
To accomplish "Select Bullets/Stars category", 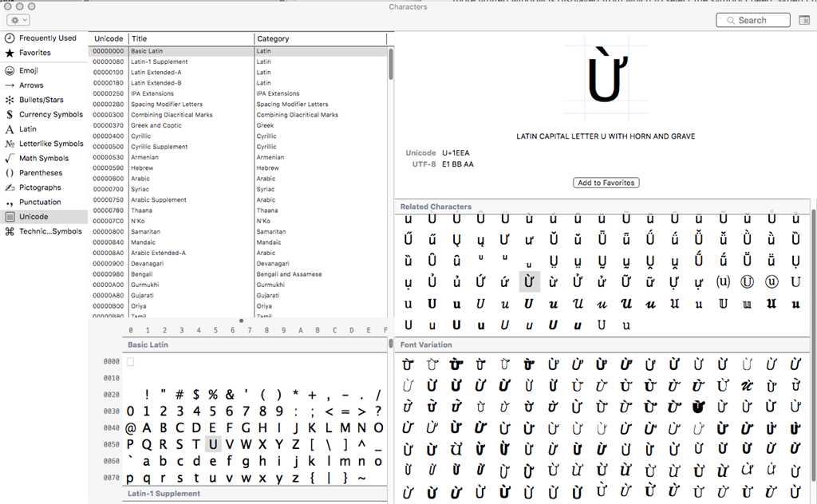I will coord(40,100).
